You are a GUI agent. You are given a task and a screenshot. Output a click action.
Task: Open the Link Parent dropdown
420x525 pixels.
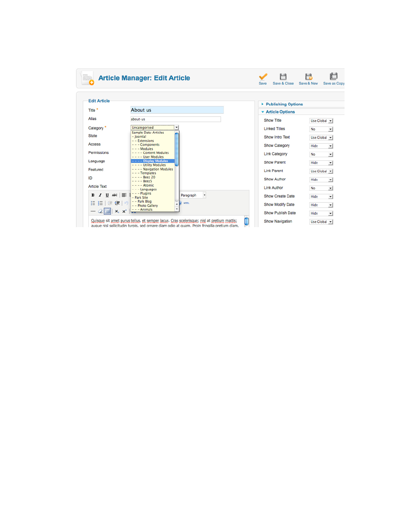tap(321, 171)
